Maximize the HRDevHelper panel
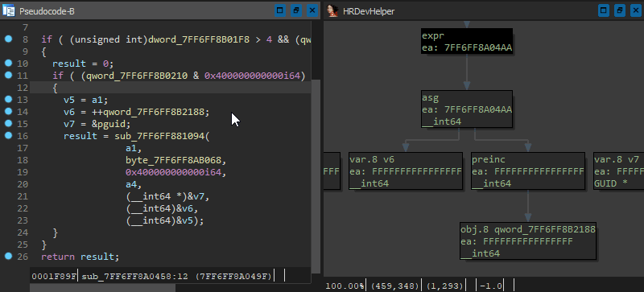644x292 pixels. (x=603, y=10)
